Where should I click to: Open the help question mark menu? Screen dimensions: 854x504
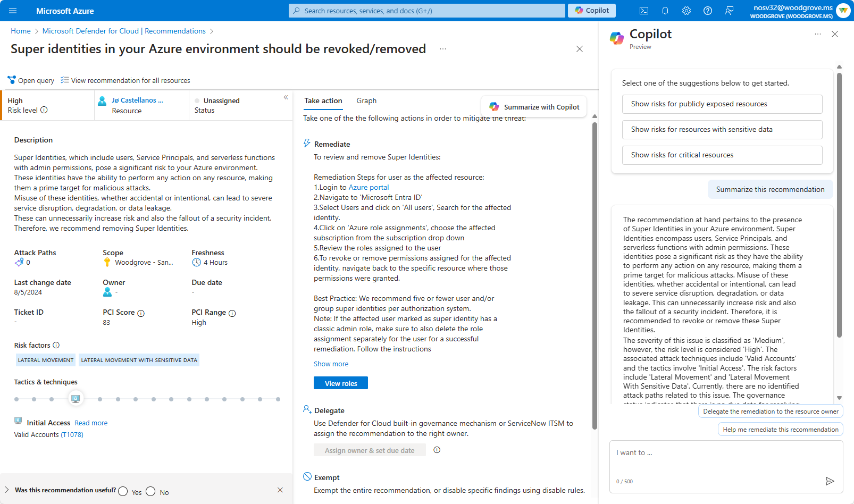(708, 11)
